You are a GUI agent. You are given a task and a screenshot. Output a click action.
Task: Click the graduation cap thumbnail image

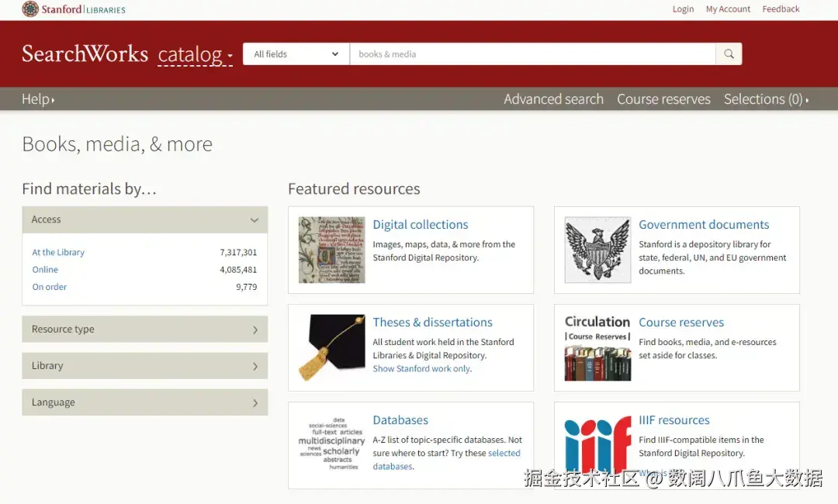tap(331, 347)
